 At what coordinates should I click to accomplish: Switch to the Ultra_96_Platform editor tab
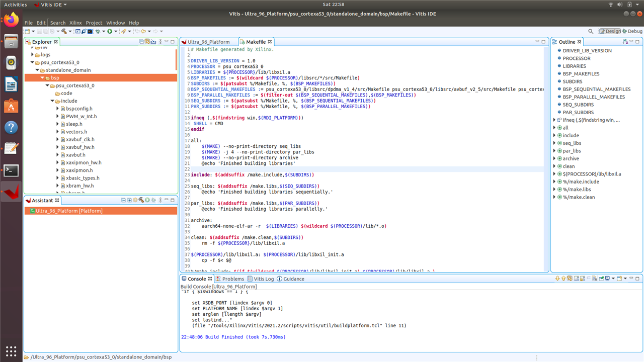(208, 42)
